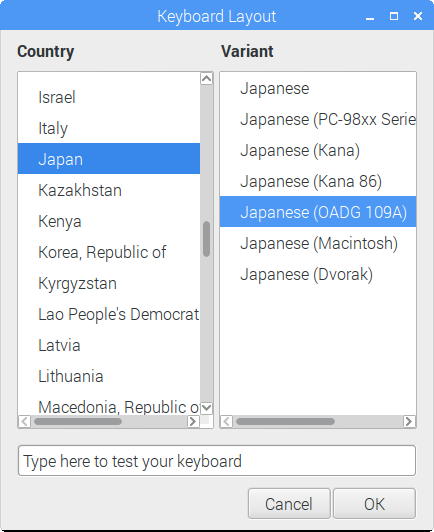Select Japanese (PC-98xx Series) variant
The height and width of the screenshot is (532, 434).
click(318, 119)
